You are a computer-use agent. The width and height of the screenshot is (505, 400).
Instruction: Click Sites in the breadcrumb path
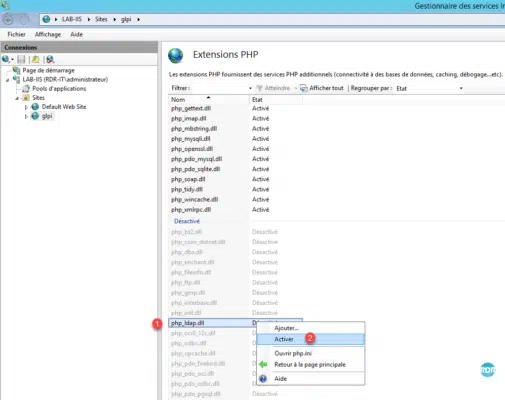point(101,19)
